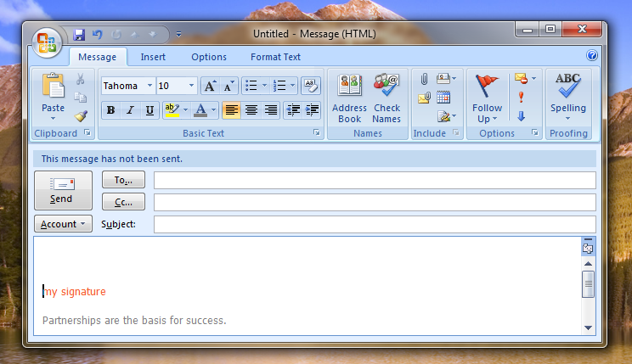Screen dimensions: 632x364
Task: Set Low Importance with blue down arrow
Action: pos(521,116)
